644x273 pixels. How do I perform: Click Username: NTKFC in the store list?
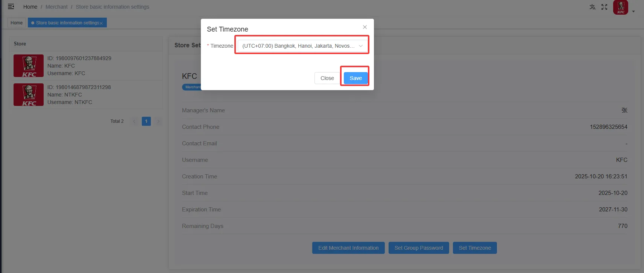coord(70,102)
